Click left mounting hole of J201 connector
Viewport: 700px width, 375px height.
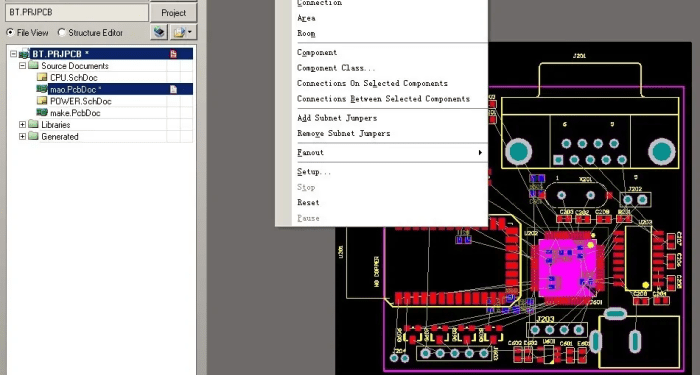click(x=518, y=152)
